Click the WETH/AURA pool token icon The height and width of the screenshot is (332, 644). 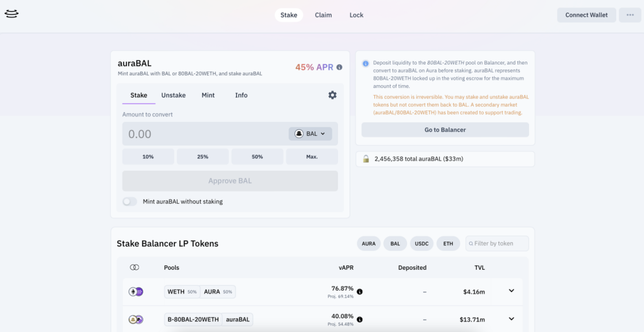136,292
